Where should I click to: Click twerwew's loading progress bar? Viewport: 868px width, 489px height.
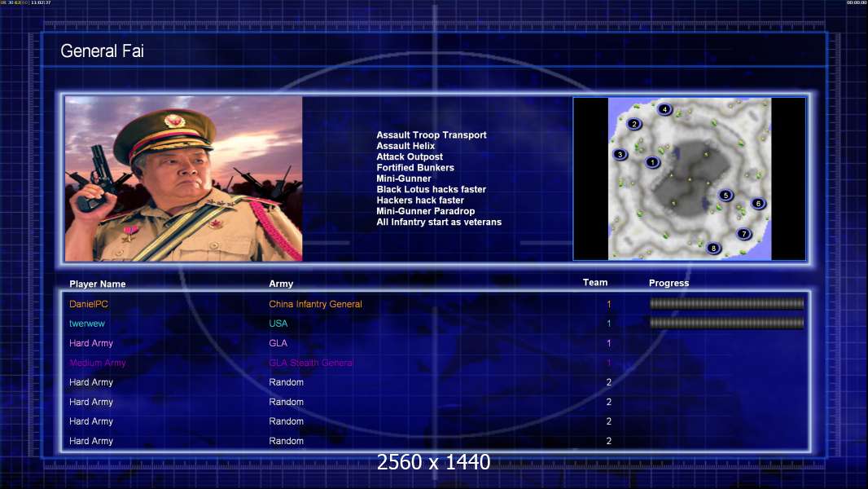726,323
